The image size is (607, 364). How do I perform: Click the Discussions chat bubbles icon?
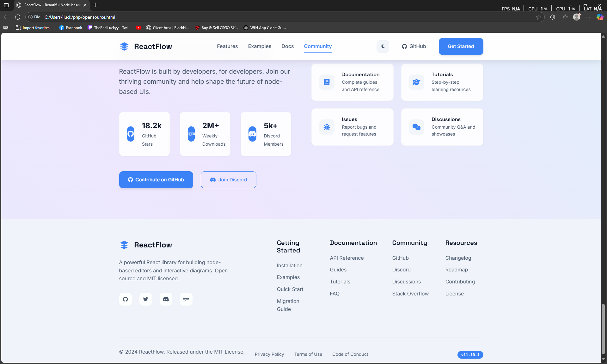point(416,127)
